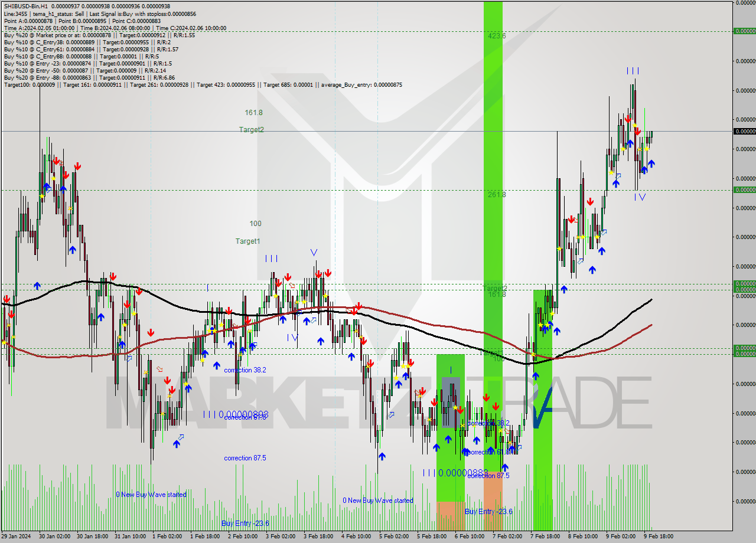
Task: Click the 'I I I 0.00000883' wave label
Action: (x=455, y=473)
